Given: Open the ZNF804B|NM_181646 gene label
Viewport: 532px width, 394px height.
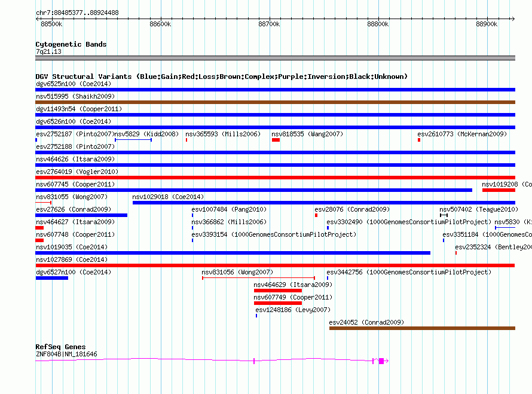Looking at the screenshot, I should coord(66,355).
